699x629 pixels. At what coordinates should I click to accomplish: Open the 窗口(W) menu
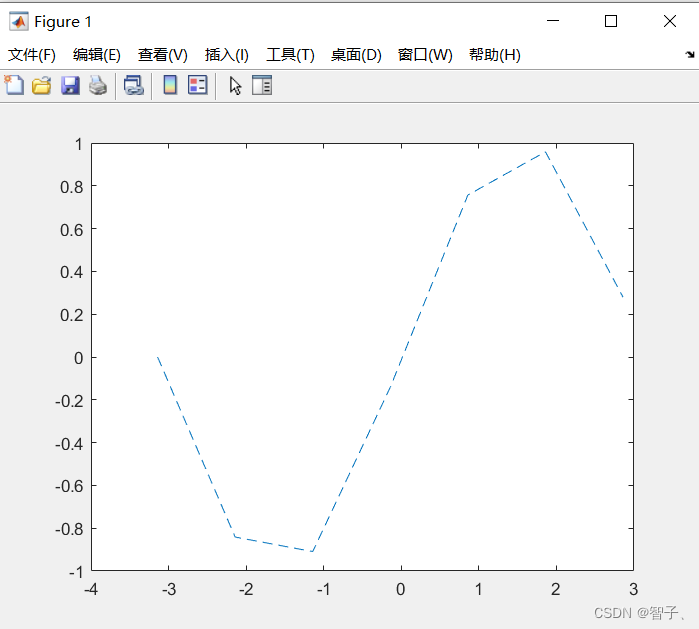[x=425, y=55]
